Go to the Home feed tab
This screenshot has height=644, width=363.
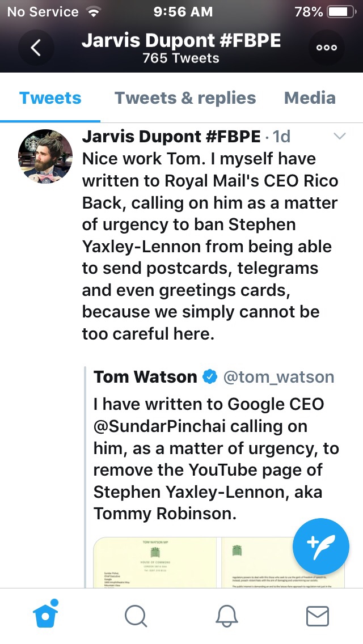click(x=47, y=616)
